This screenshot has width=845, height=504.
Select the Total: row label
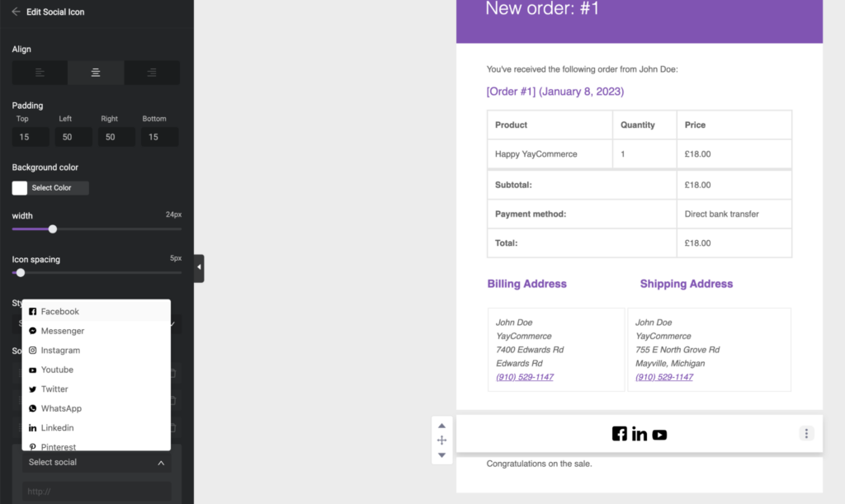click(506, 243)
